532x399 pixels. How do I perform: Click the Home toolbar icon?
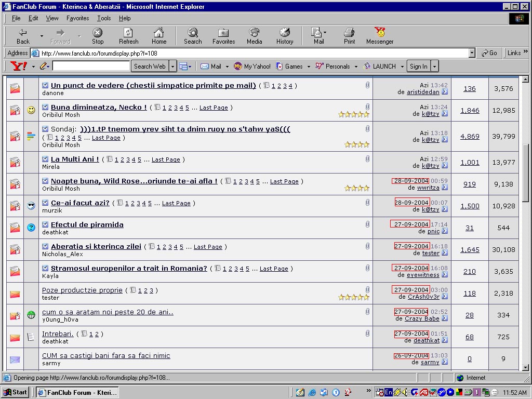159,35
